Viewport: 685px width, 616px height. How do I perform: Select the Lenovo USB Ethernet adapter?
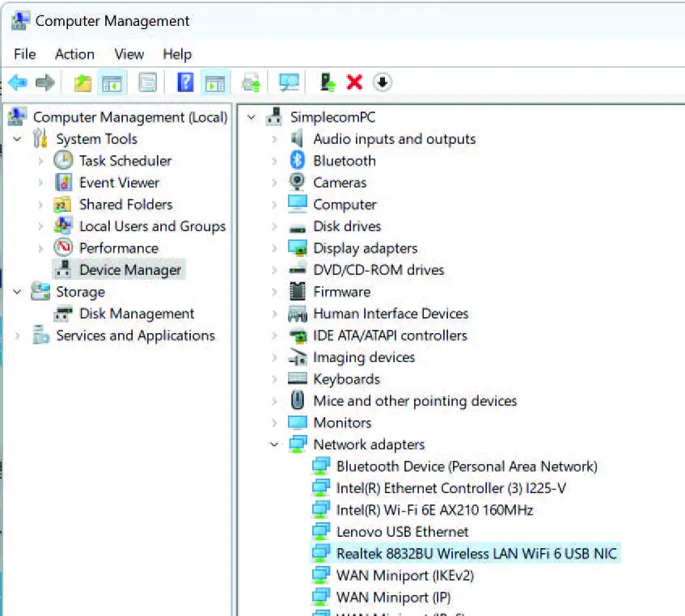(402, 532)
